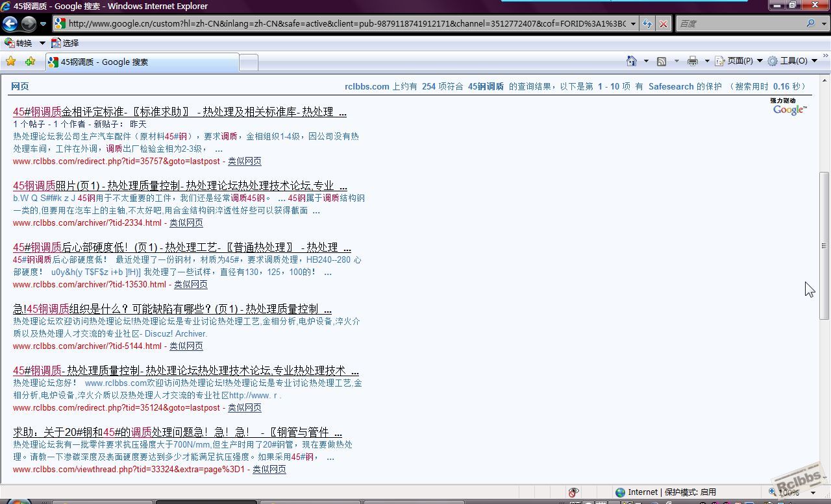Screen dimensions: 831x504
Task: Click 类似网页 for the tid-2334 result
Action: pyautogui.click(x=186, y=222)
